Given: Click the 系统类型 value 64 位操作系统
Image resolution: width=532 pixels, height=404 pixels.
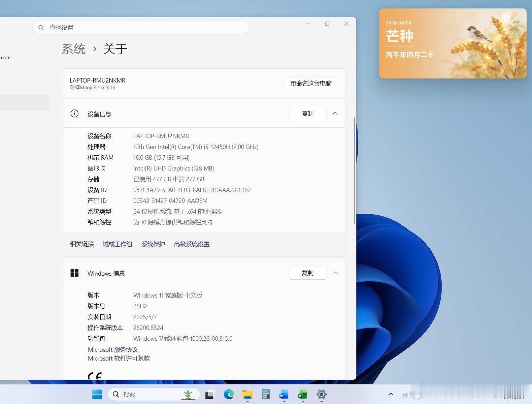Looking at the screenshot, I should tap(177, 212).
